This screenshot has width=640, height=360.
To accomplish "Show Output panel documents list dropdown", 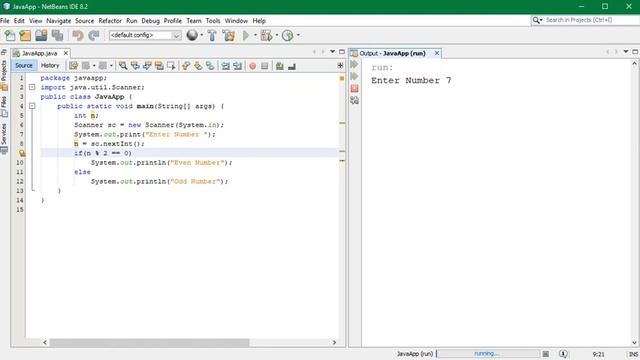I will [626, 52].
